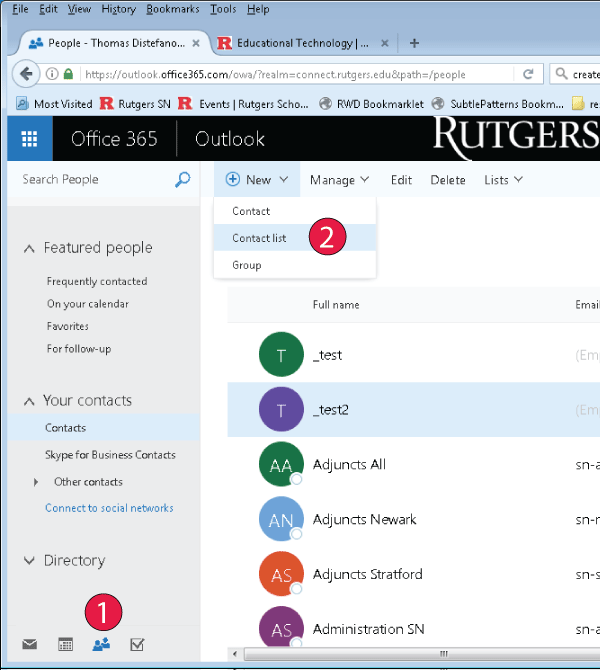Select Favorites in sidebar
600x670 pixels.
[x=68, y=326]
